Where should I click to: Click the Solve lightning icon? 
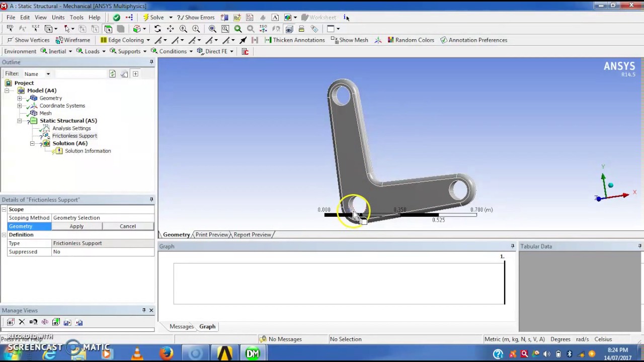click(146, 17)
